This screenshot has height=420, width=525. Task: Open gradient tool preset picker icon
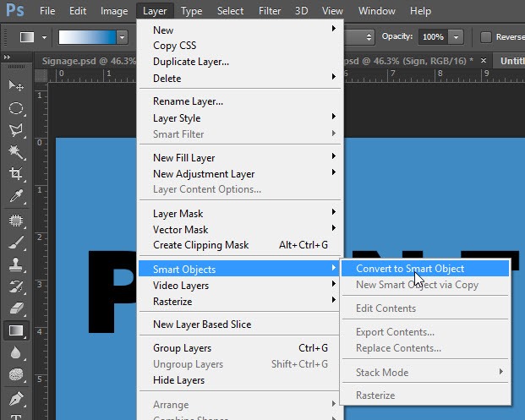tap(27, 37)
